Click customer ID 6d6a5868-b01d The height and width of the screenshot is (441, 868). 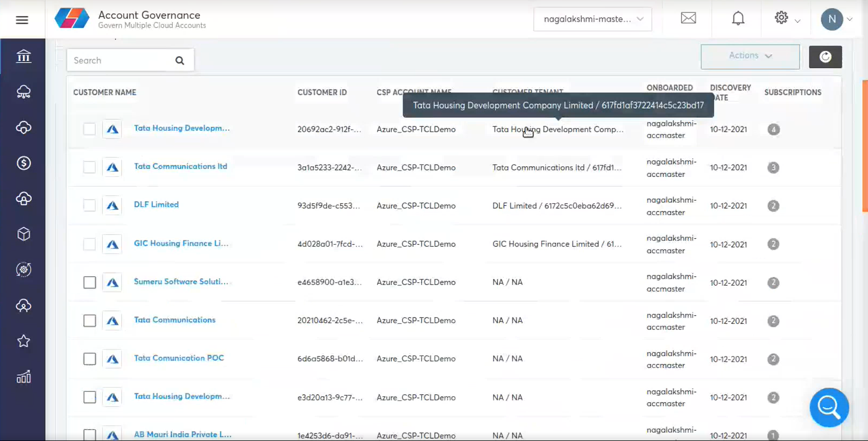point(330,358)
